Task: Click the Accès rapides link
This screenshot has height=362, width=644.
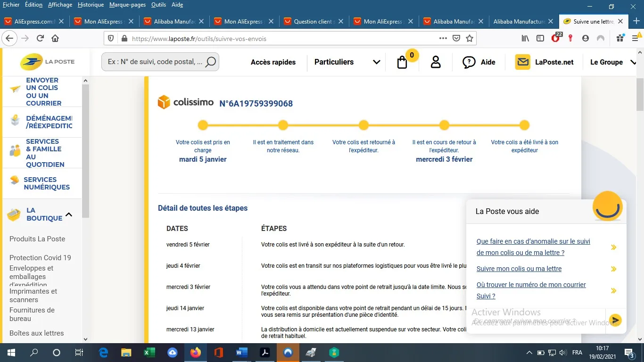Action: point(273,62)
